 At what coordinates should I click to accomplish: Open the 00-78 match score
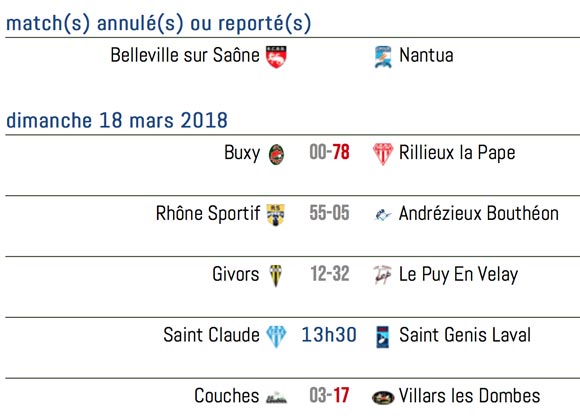329,152
